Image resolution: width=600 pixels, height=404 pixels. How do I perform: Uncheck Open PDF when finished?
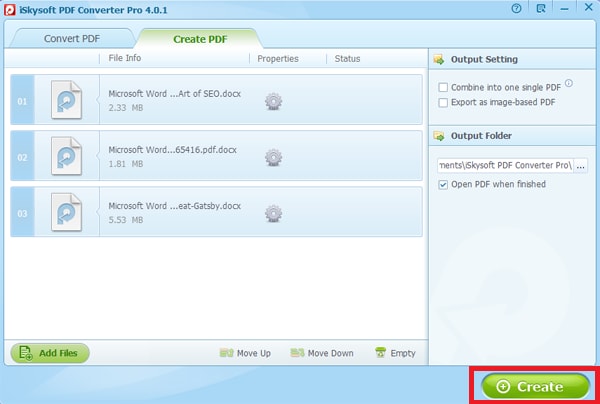coord(443,185)
